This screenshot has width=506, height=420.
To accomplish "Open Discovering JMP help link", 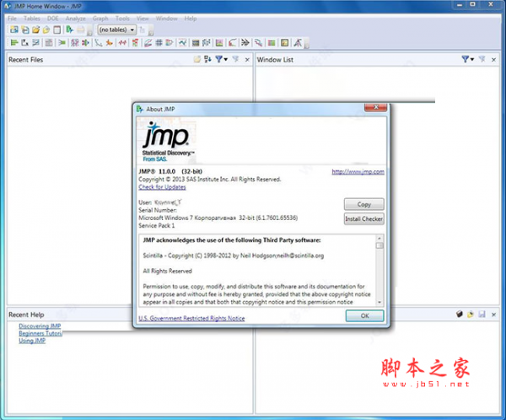I will point(40,326).
